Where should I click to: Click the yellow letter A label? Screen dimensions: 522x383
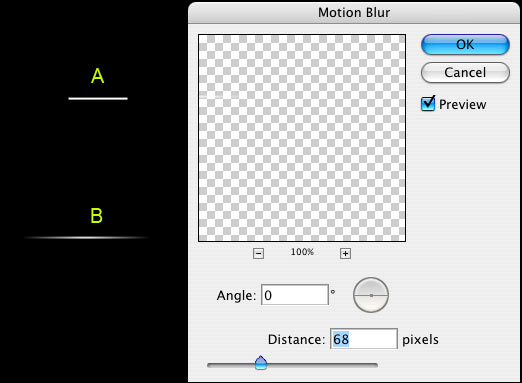(x=97, y=76)
